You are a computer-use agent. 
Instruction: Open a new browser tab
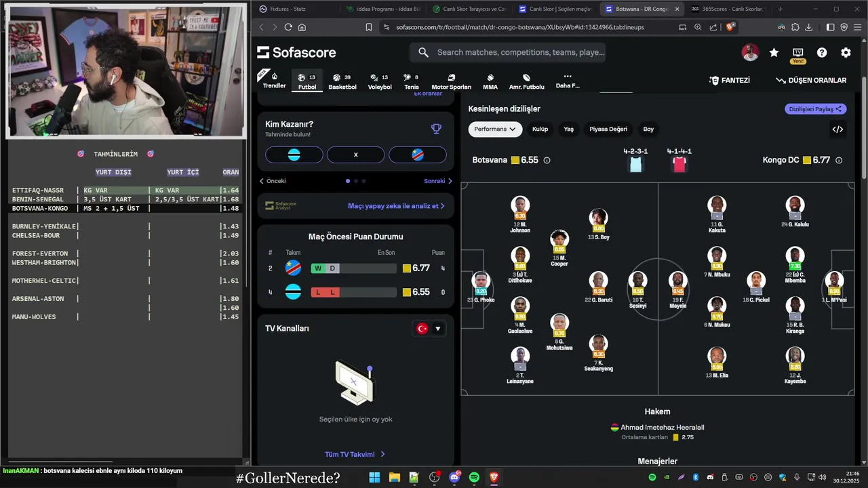780,9
